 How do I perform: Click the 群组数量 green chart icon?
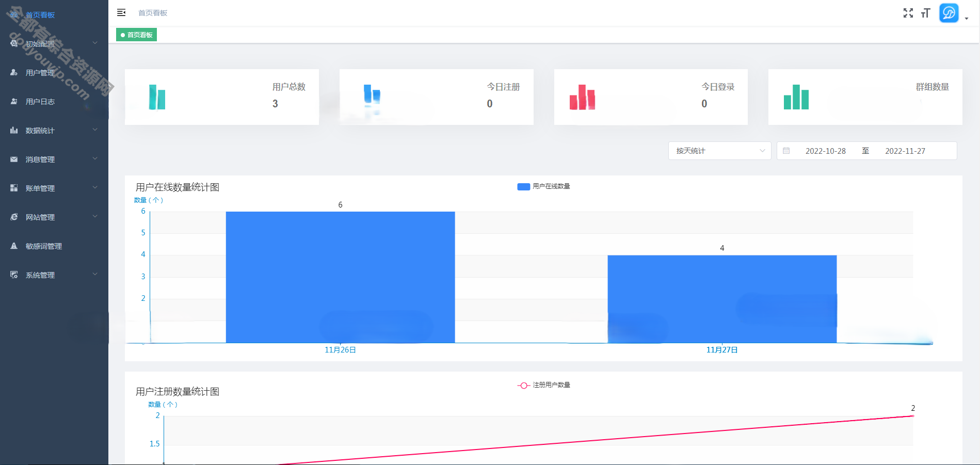tap(796, 97)
